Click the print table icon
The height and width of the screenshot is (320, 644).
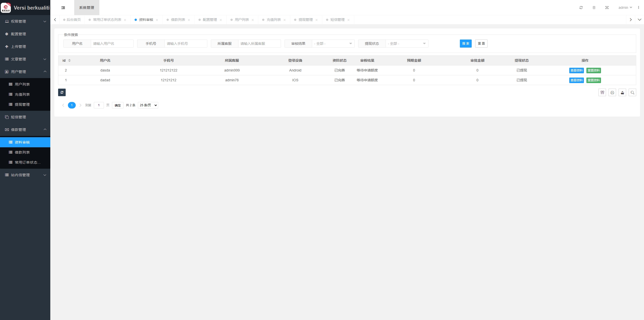tap(612, 93)
